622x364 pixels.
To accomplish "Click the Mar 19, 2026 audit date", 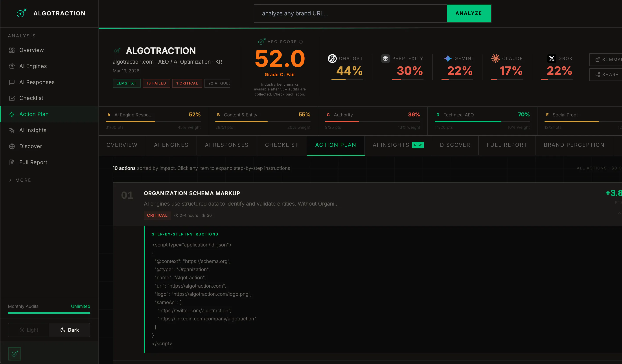I will click(x=126, y=71).
